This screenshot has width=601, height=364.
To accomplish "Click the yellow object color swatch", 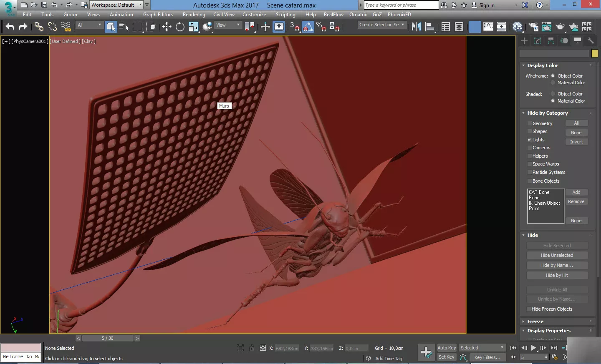I will 595,53.
